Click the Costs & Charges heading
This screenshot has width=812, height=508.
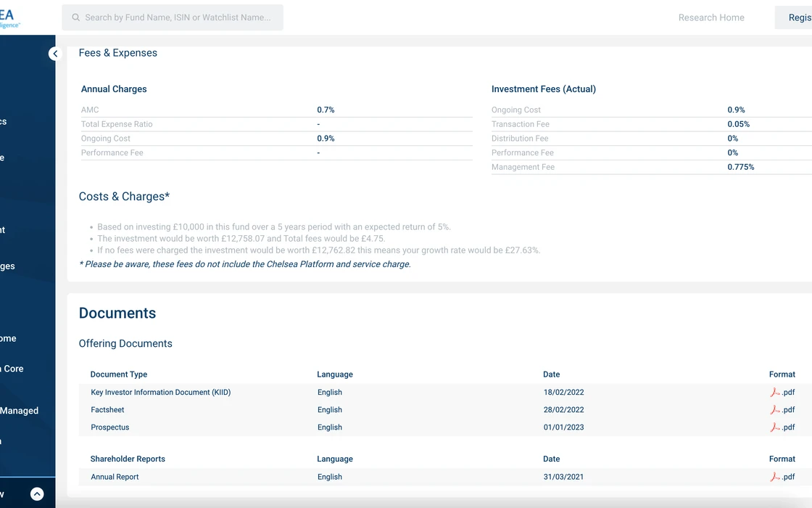click(124, 197)
